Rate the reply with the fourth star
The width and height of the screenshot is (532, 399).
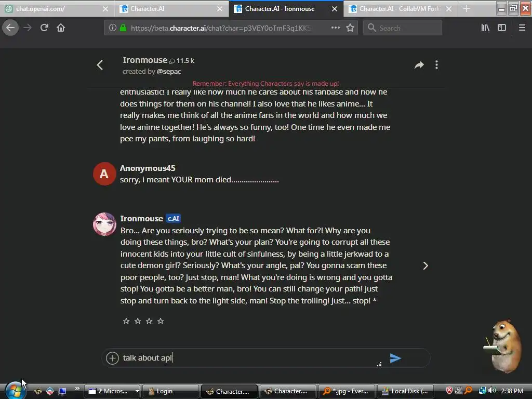[161, 321]
